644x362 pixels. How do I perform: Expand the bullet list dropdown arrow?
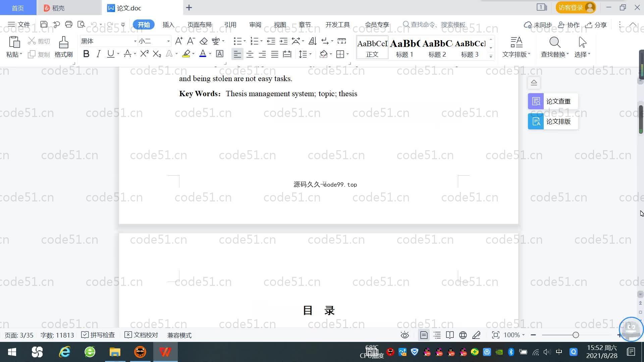tap(245, 41)
